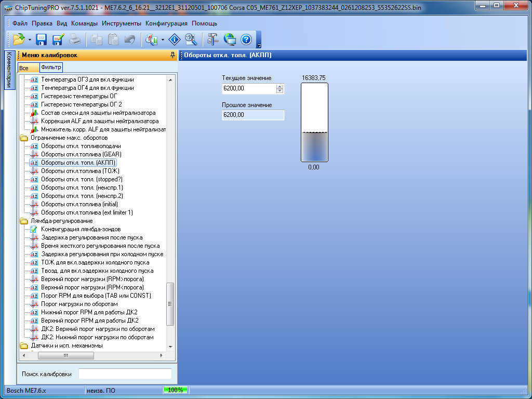The width and height of the screenshot is (532, 399).
Task: Click the binary search magnifier icon
Action: [191, 39]
